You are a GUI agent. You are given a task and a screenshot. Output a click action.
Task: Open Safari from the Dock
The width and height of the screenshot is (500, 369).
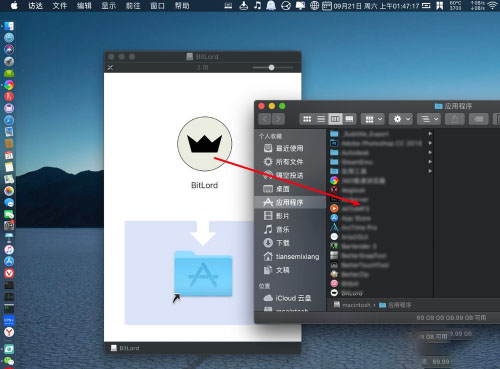[x=9, y=120]
